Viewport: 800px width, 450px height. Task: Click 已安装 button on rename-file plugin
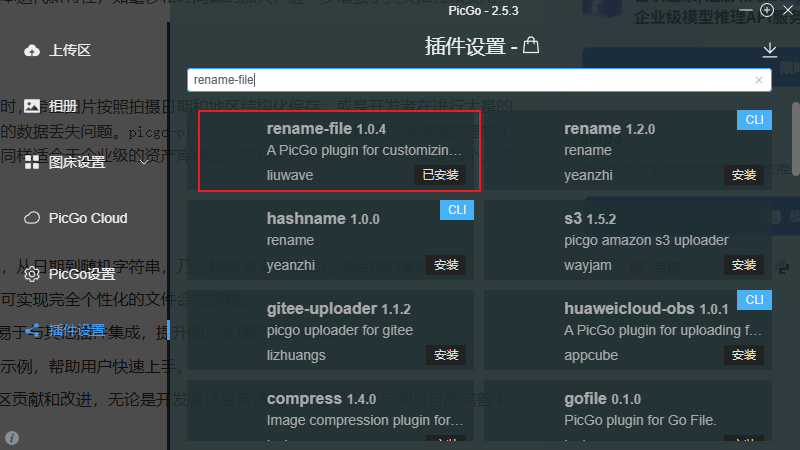click(x=440, y=175)
